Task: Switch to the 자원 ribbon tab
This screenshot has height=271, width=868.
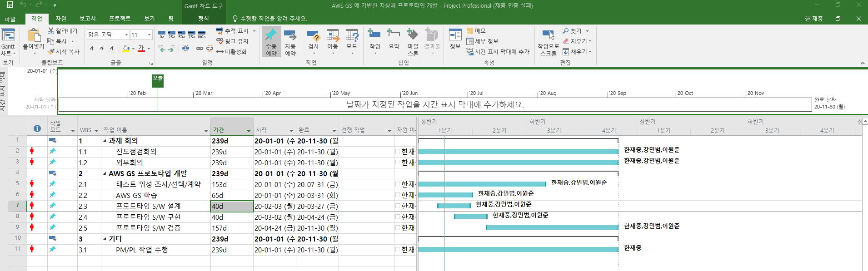Action: point(61,19)
